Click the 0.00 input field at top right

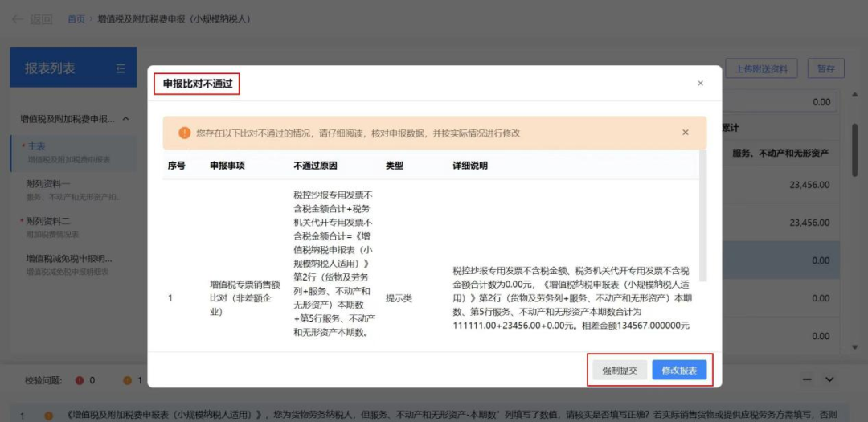coord(779,102)
